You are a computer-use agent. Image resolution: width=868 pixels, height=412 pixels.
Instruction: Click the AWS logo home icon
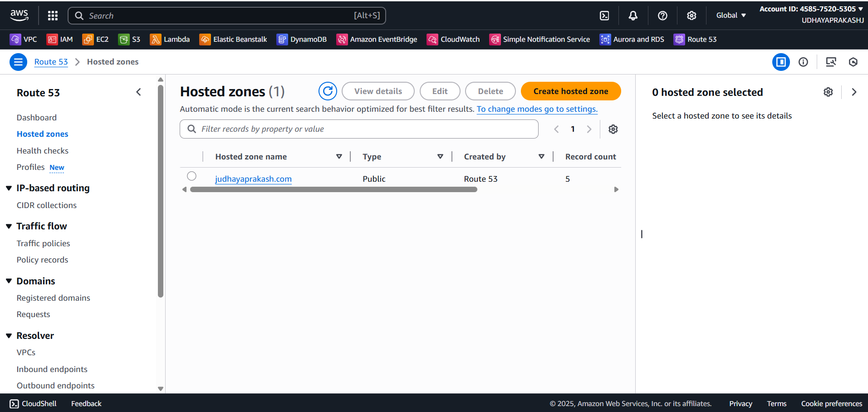[19, 15]
